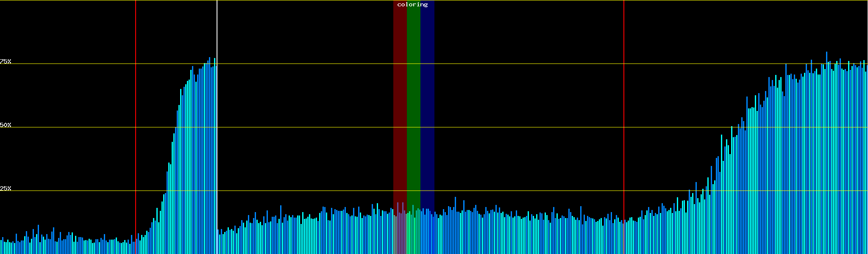Click the 25% axis label

[6, 188]
